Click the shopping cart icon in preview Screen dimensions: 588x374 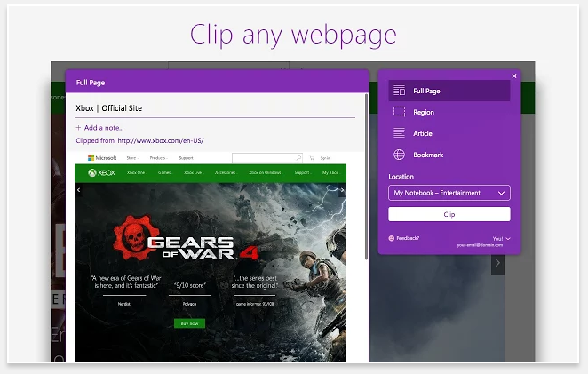[x=312, y=158]
